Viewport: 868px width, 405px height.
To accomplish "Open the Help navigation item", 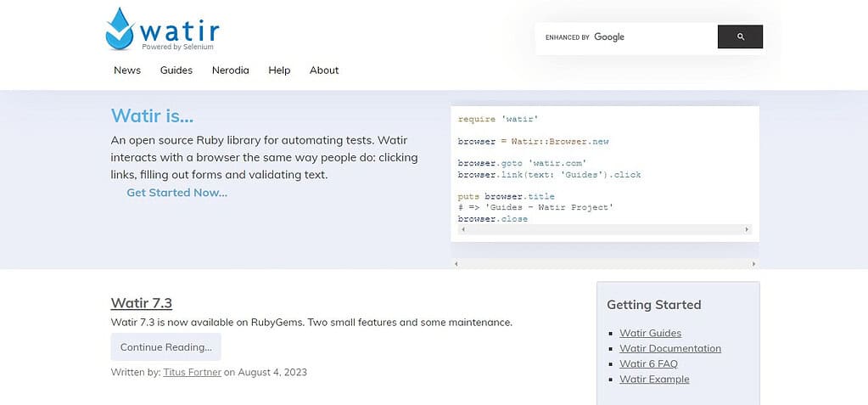I will (279, 70).
